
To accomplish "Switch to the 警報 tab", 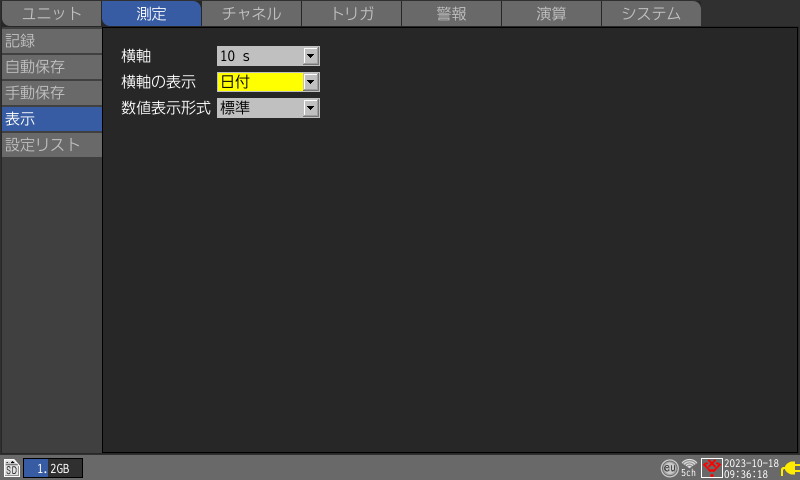I will 452,13.
